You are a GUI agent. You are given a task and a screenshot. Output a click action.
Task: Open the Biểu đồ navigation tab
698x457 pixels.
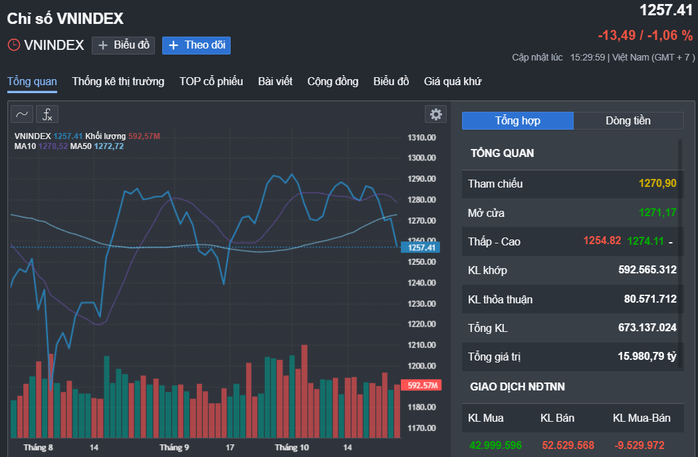(391, 81)
